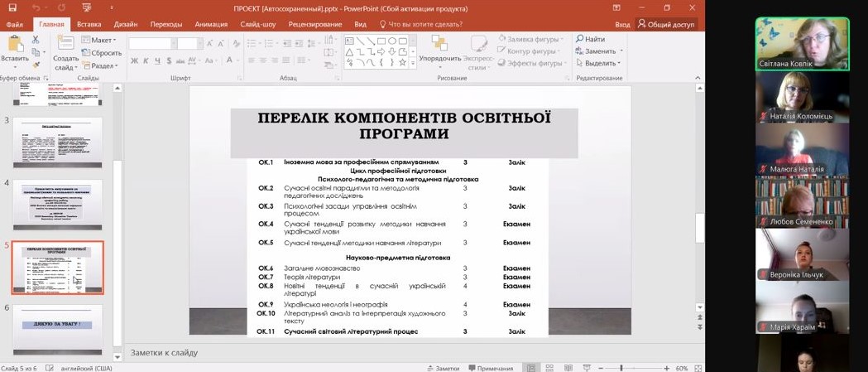The image size is (868, 372).
Task: Click the Save icon in title bar
Action: (x=12, y=7)
